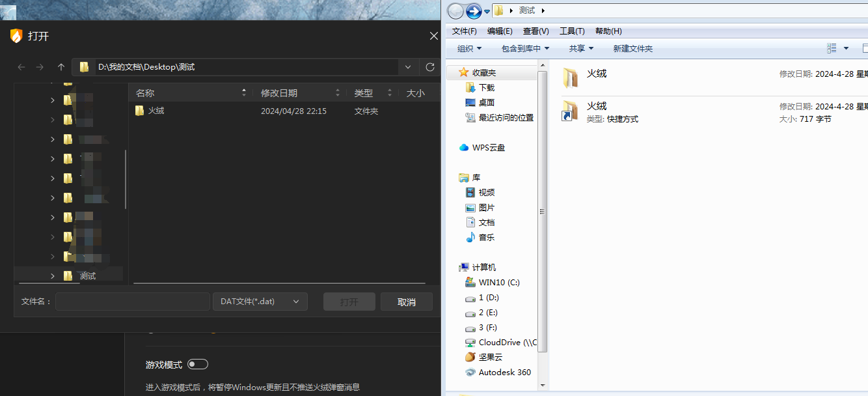Open drive WIN10 (C:)
This screenshot has height=396, width=868.
(x=499, y=283)
